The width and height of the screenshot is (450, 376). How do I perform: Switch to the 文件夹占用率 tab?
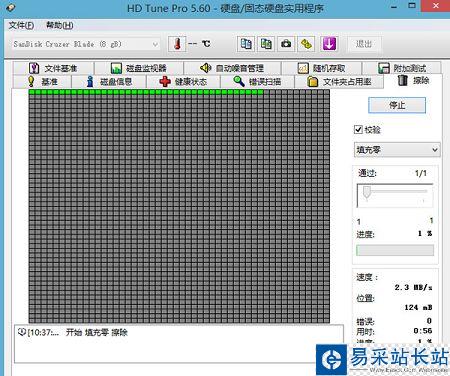339,82
